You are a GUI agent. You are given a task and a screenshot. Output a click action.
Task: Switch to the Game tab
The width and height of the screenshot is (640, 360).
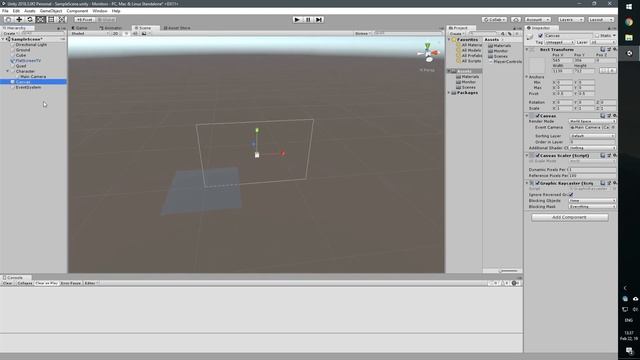coord(80,28)
